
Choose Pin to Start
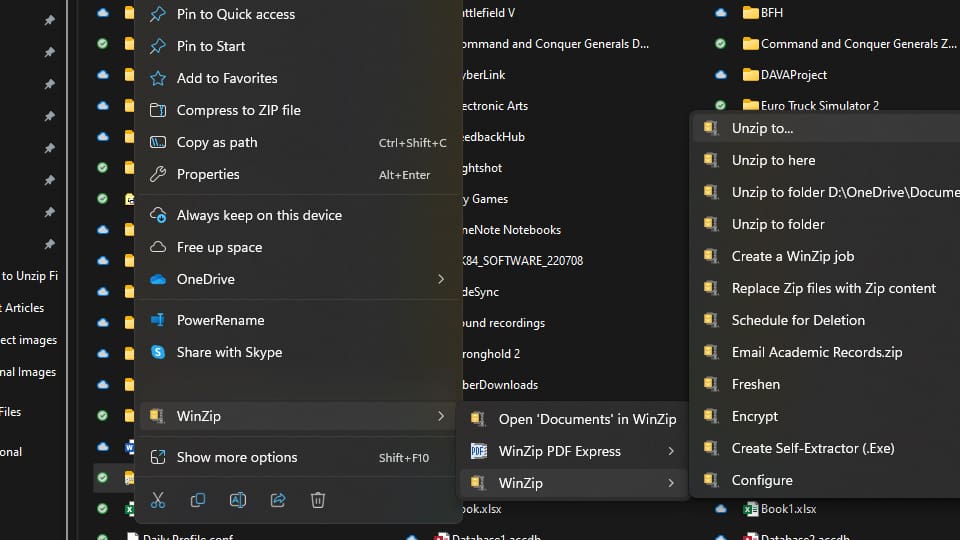tap(298, 46)
